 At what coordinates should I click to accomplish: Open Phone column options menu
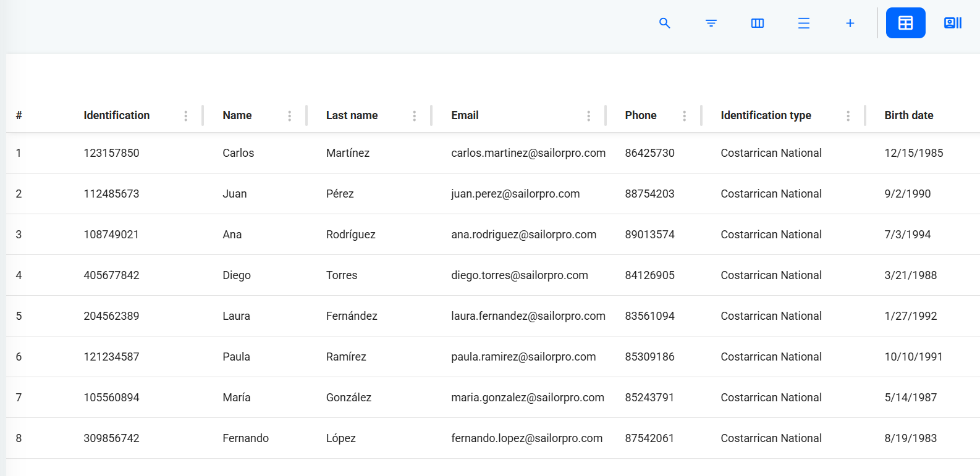[684, 116]
